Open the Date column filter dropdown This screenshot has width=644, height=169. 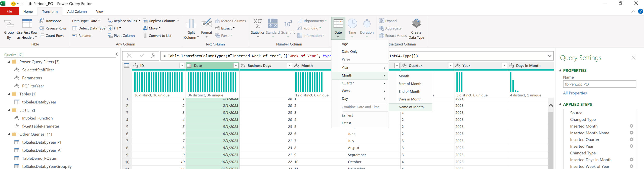click(x=236, y=66)
